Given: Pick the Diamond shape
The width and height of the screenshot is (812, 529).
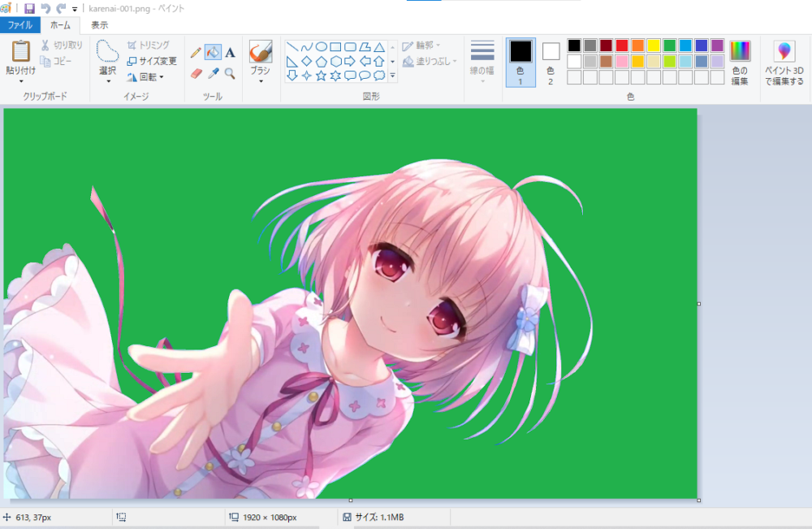Looking at the screenshot, I should (x=307, y=62).
